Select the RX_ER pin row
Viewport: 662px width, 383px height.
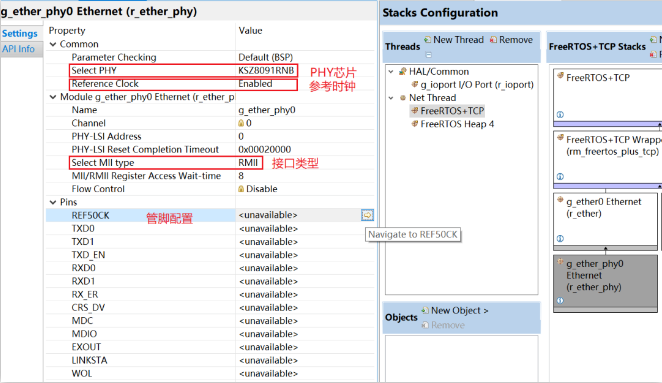click(210, 294)
